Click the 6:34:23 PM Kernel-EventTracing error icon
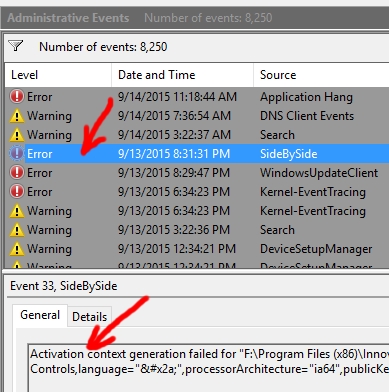 click(x=17, y=192)
